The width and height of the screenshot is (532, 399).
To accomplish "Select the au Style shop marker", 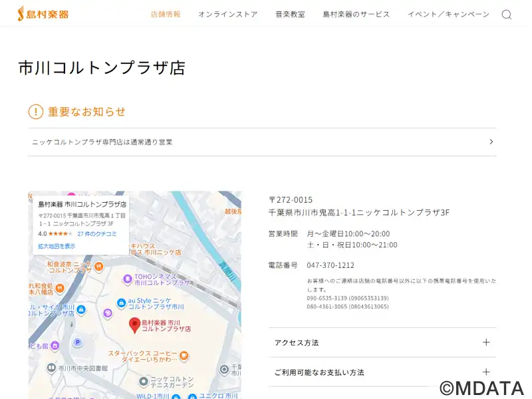I will point(121,303).
